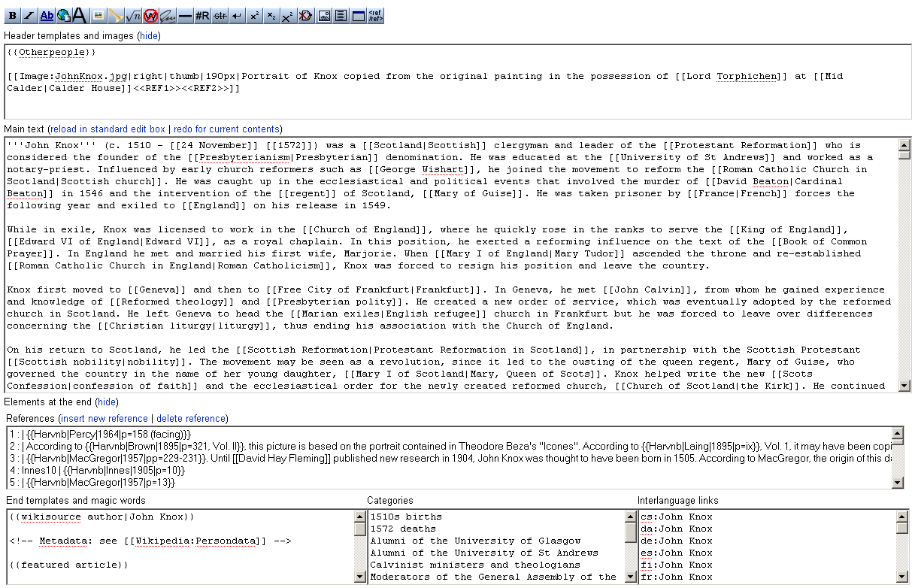Apply italic formatting from the toolbar
915x588 pixels.
pos(29,16)
